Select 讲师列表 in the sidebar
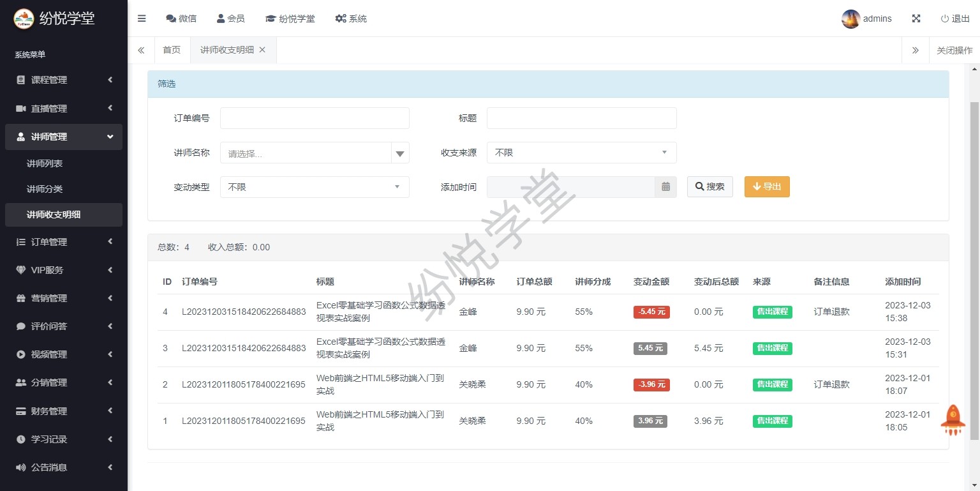 45,163
